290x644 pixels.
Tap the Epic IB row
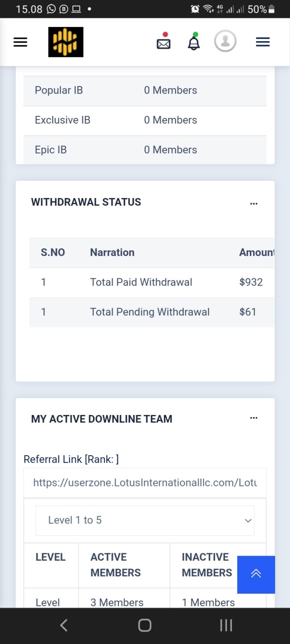(x=145, y=150)
